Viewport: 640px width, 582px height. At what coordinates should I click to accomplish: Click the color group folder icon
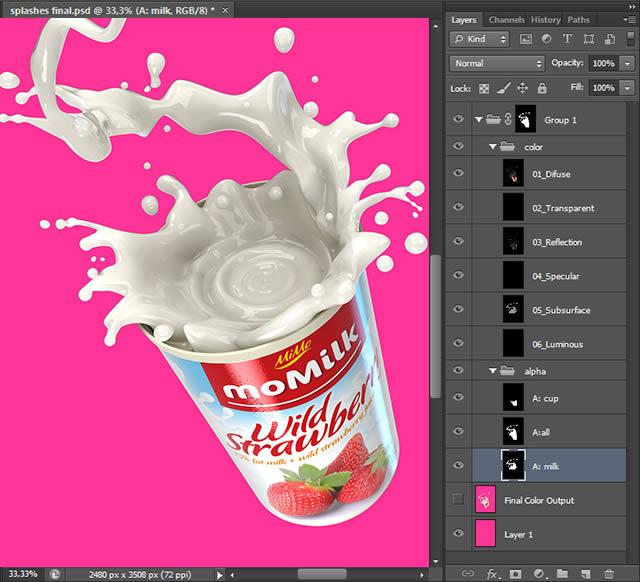tap(507, 146)
